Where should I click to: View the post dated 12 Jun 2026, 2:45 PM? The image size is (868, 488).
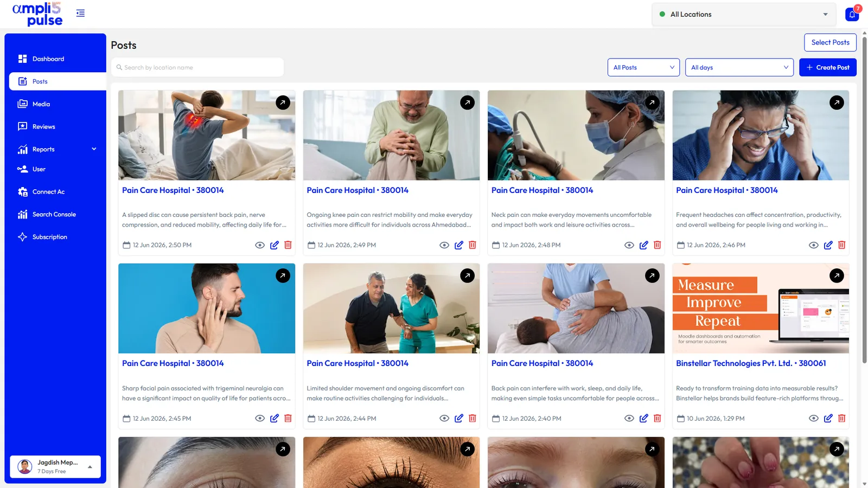pos(260,419)
